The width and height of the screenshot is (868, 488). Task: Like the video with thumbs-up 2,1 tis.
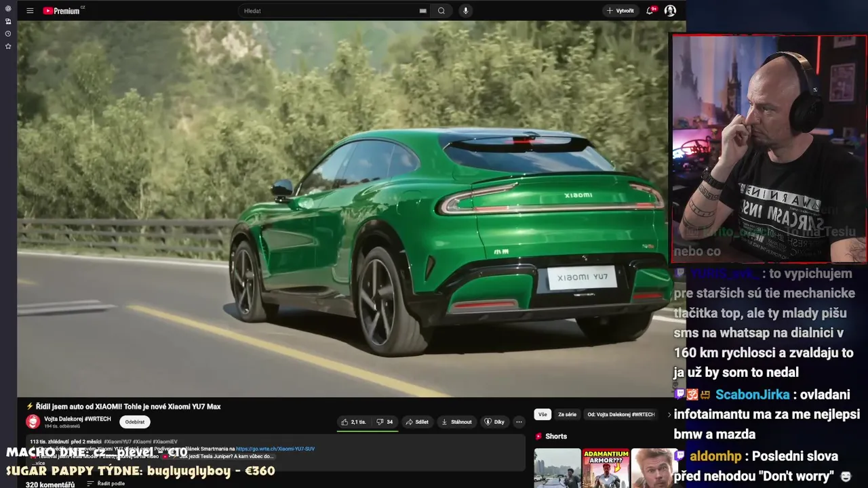[x=354, y=422]
